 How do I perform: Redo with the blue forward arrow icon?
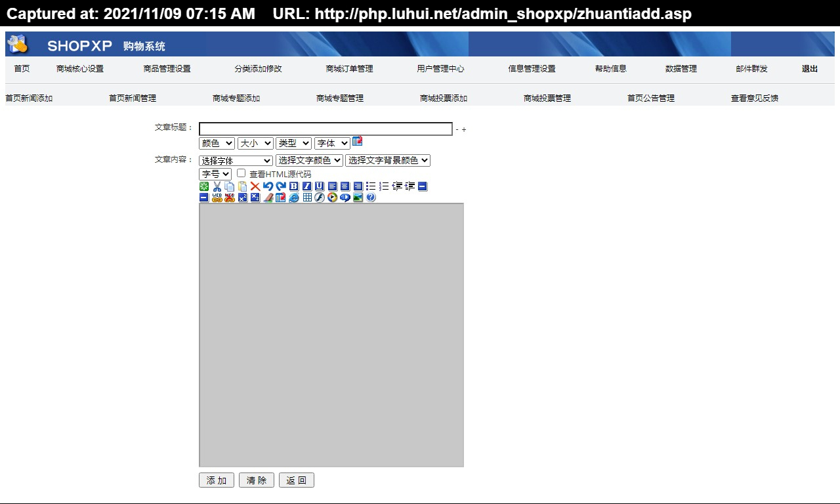[281, 186]
